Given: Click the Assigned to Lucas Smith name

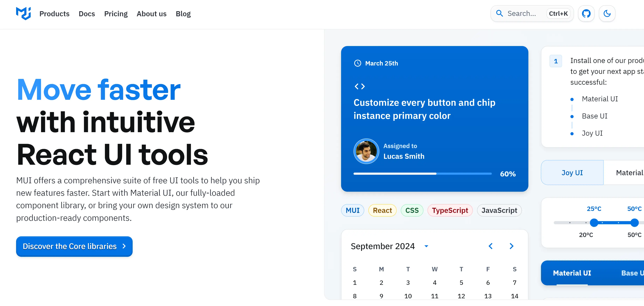Looking at the screenshot, I should pos(404,156).
